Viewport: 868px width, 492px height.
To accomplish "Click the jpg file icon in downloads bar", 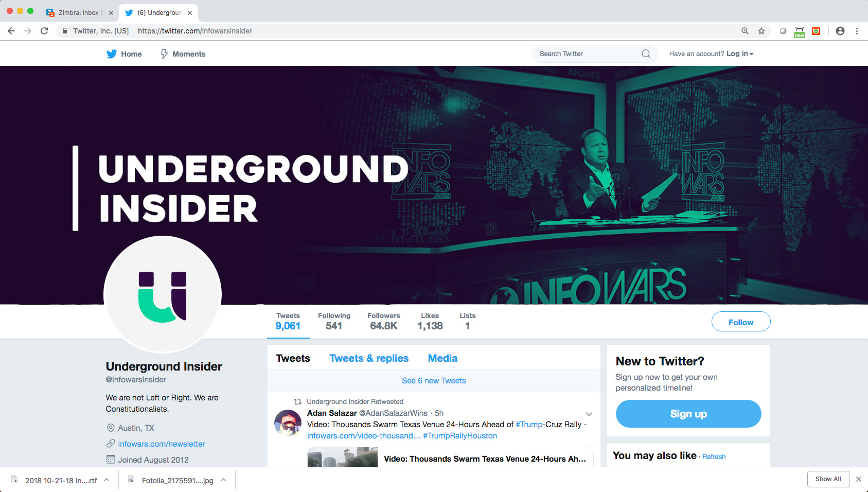I will pos(131,480).
